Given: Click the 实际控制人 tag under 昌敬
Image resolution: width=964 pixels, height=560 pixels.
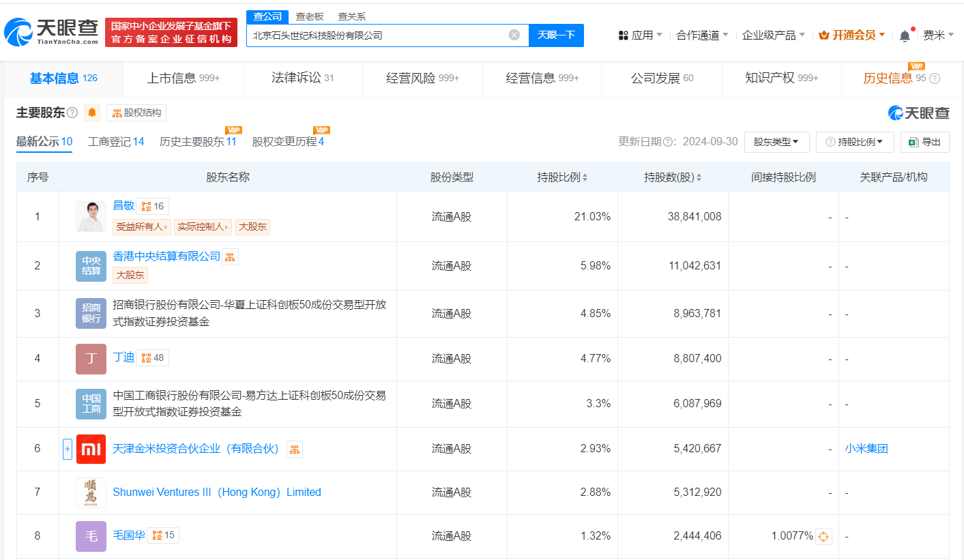Looking at the screenshot, I should click(203, 227).
